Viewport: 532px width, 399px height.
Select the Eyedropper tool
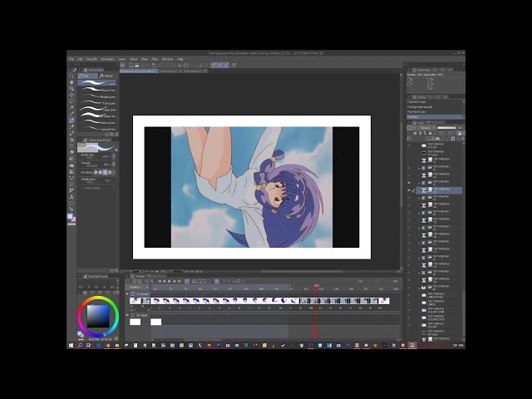(71, 114)
